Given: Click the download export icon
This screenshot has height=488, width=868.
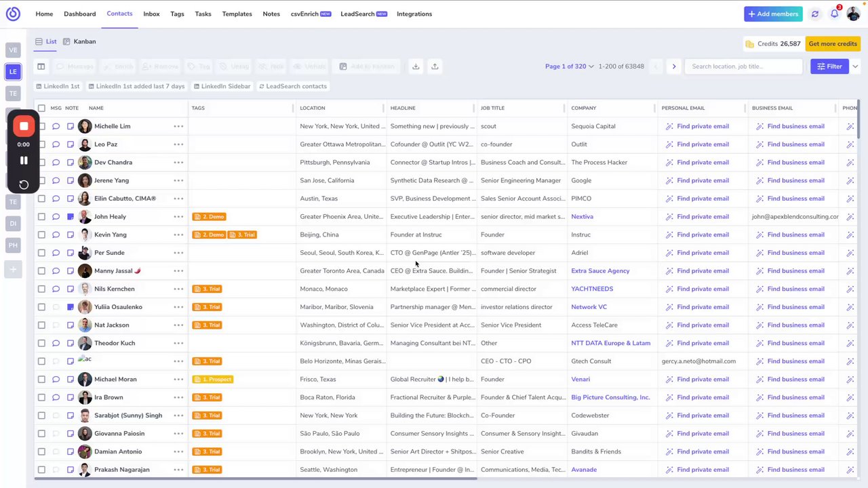Looking at the screenshot, I should 416,66.
